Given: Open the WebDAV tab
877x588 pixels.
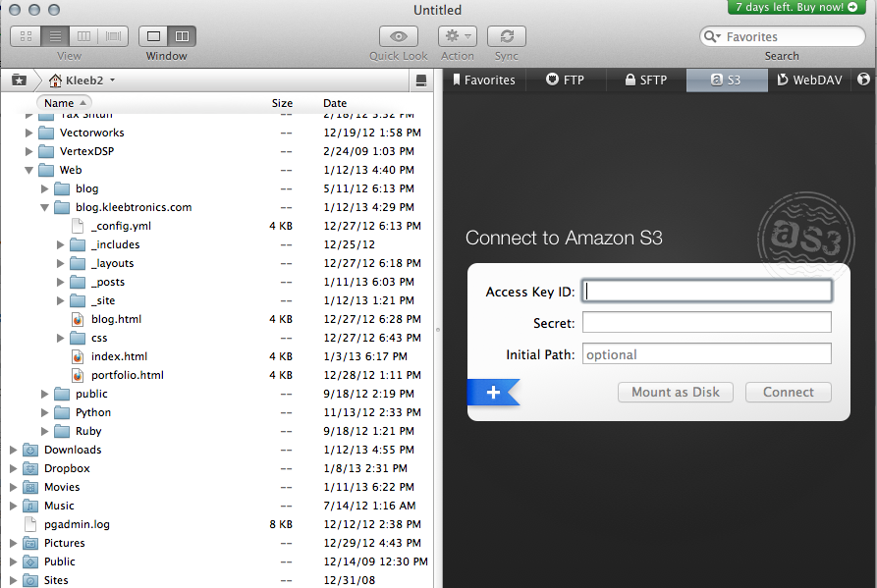Looking at the screenshot, I should [809, 80].
